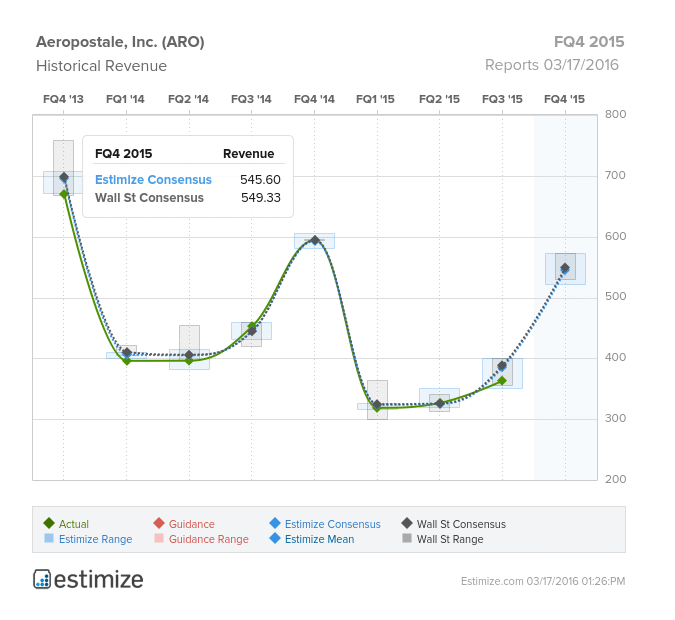Toggle the Guidance Range legend label
Viewport: 675px width, 620px height.
coord(208,539)
